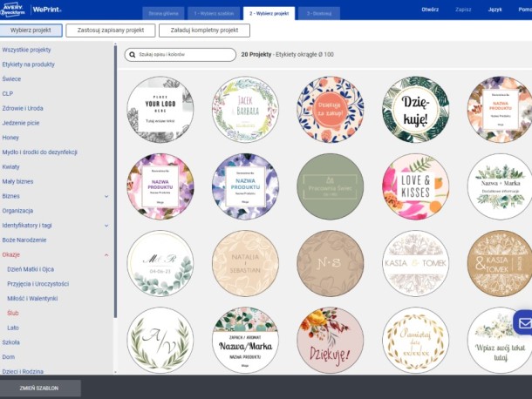Viewport: 532px width, 399px height.
Task: Open the Kwiaty category
Action: click(10, 166)
